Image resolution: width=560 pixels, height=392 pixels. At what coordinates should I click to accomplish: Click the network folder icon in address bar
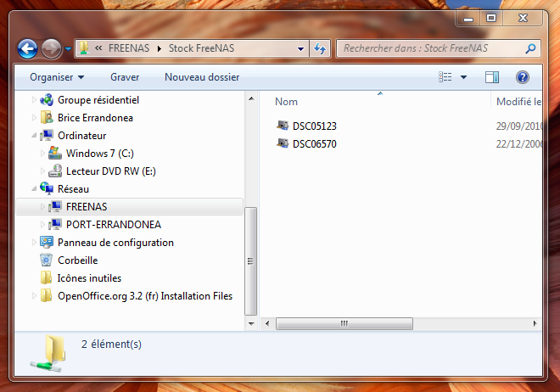click(83, 48)
